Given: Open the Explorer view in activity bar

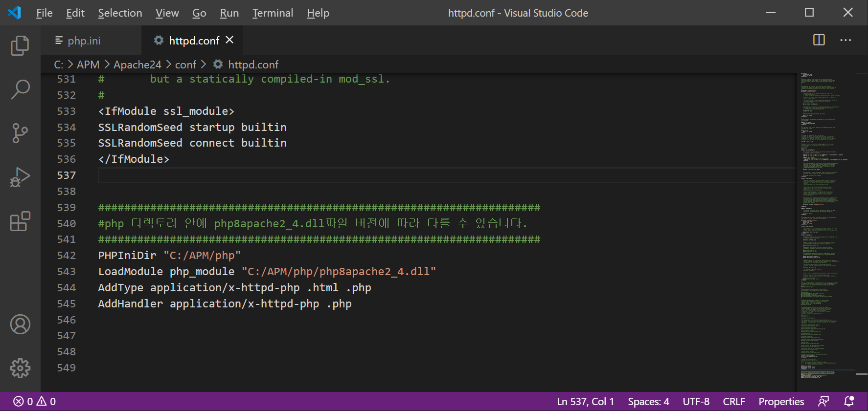Looking at the screenshot, I should 20,45.
